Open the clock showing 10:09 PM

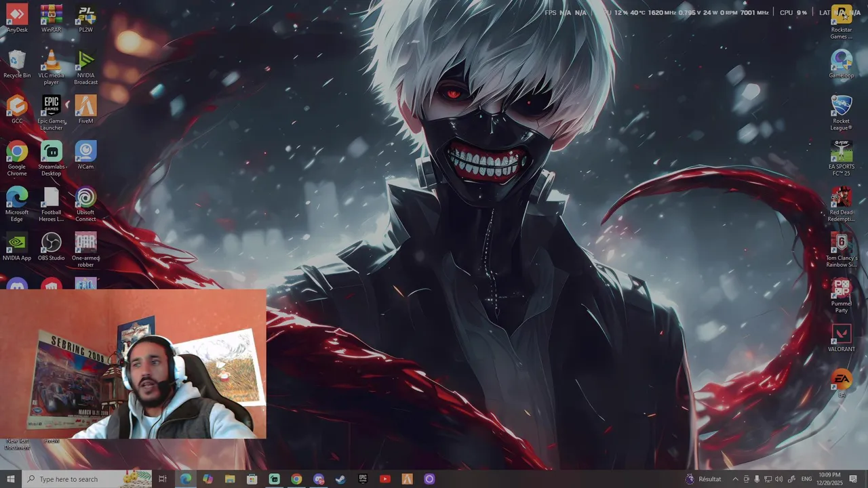pos(830,479)
